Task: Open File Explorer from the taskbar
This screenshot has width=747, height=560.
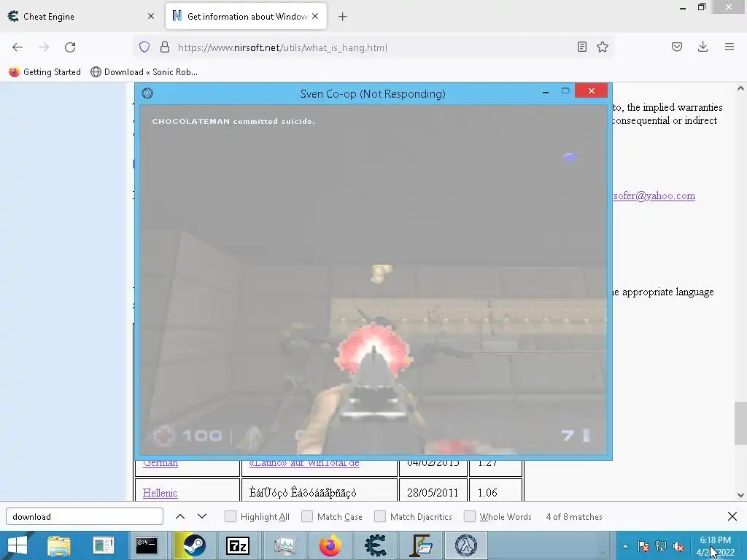Action: [x=60, y=545]
